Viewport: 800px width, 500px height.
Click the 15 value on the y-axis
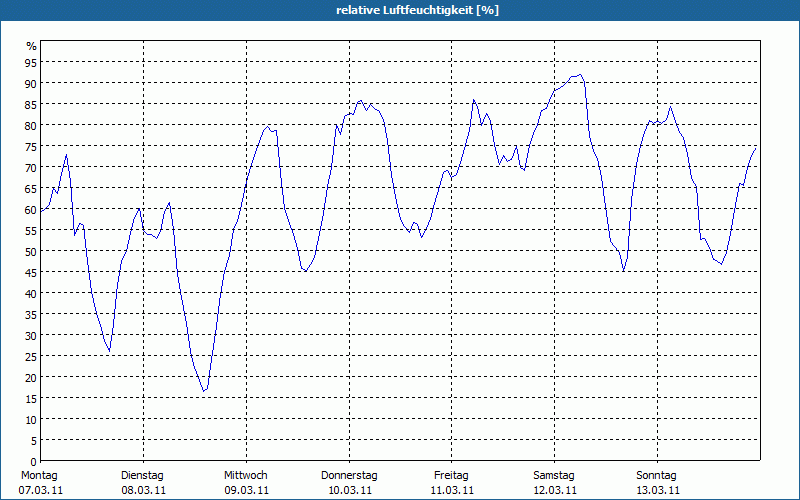[x=31, y=398]
